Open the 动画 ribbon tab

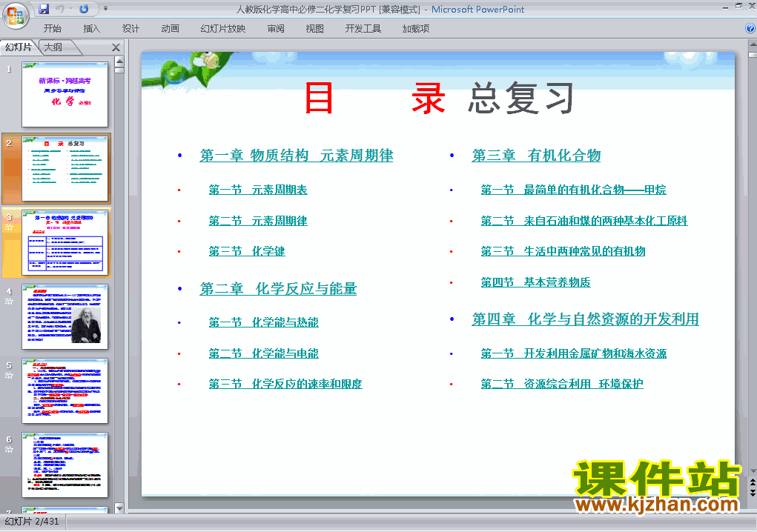click(170, 28)
